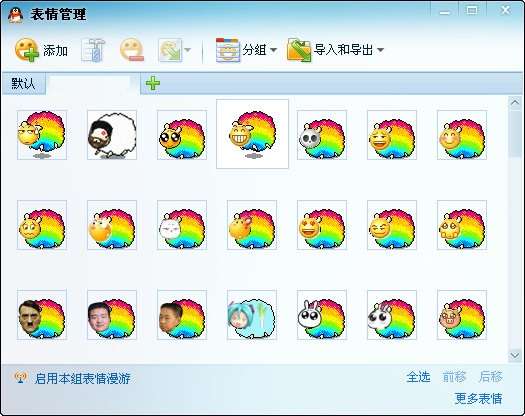Click the 分组 grouping toolbar icon
This screenshot has height=416, width=525.
[228, 50]
